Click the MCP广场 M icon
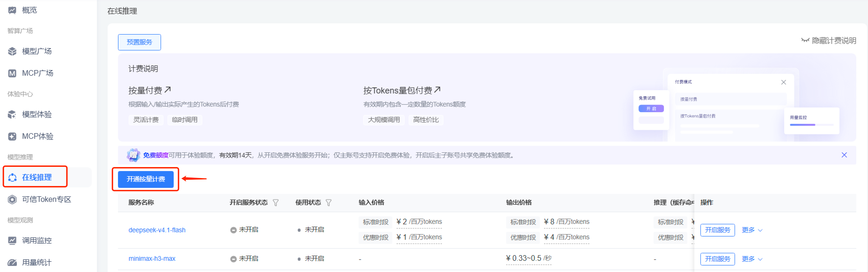 point(12,73)
